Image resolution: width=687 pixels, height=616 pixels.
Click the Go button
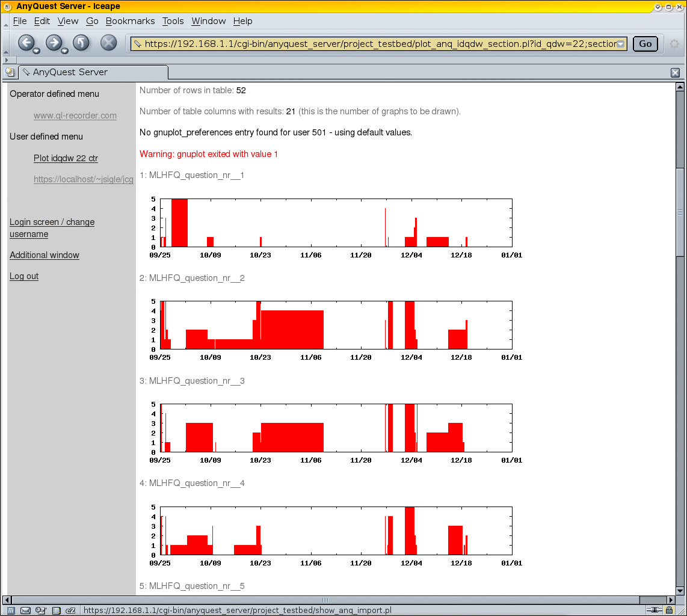(645, 44)
